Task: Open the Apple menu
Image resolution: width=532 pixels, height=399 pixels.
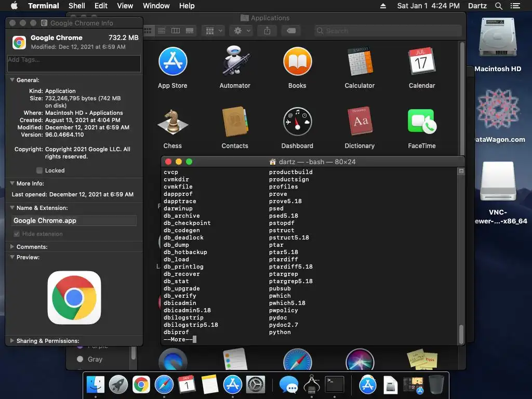Action: 14,6
